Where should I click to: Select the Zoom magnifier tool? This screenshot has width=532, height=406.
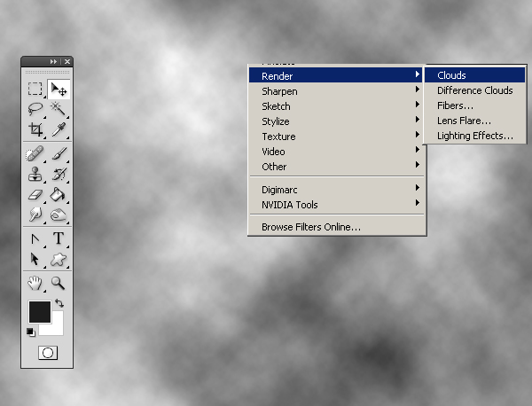[x=59, y=283]
